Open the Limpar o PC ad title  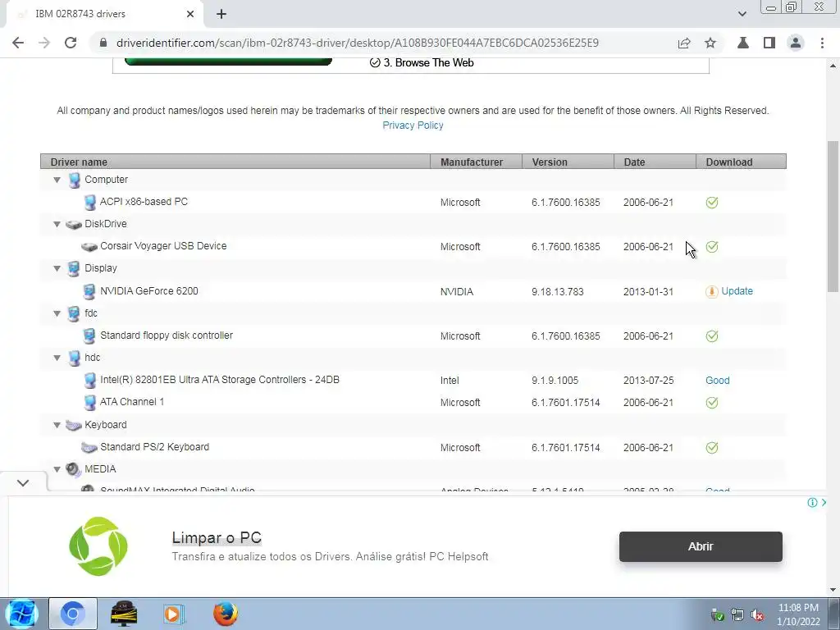pos(217,537)
